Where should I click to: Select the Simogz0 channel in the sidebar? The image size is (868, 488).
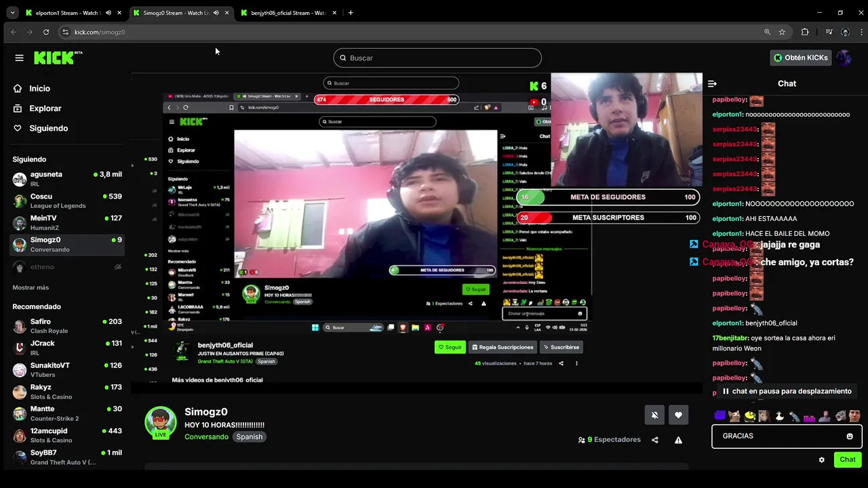click(66, 244)
